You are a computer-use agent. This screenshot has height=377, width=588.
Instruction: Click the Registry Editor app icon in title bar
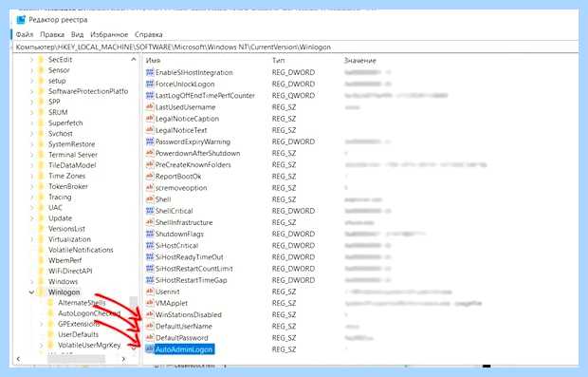point(21,20)
